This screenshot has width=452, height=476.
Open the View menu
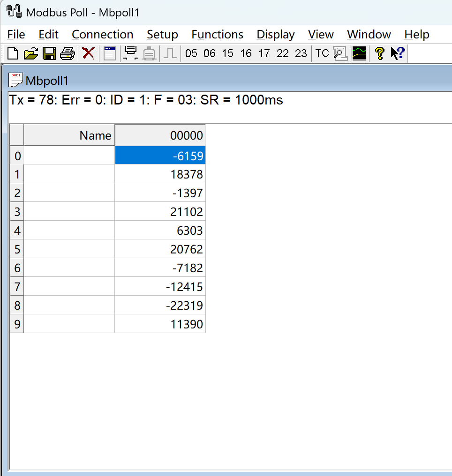(x=321, y=34)
